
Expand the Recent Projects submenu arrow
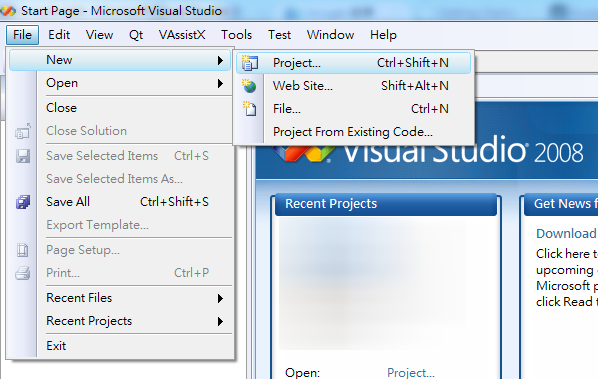tap(220, 321)
